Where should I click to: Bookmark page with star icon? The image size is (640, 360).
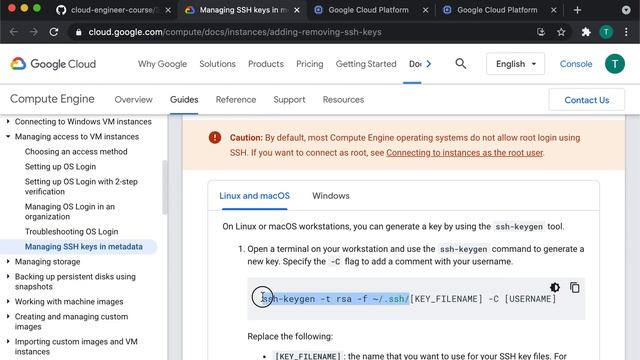(x=561, y=32)
